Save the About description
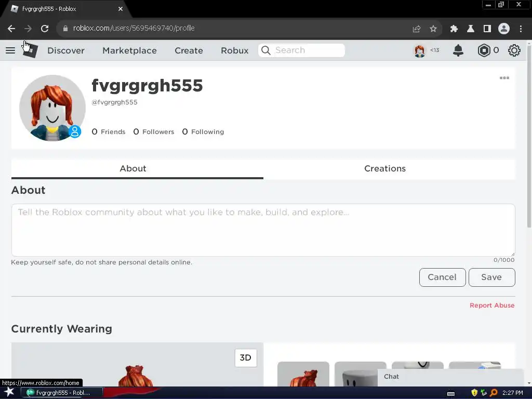The width and height of the screenshot is (532, 399). (x=491, y=277)
